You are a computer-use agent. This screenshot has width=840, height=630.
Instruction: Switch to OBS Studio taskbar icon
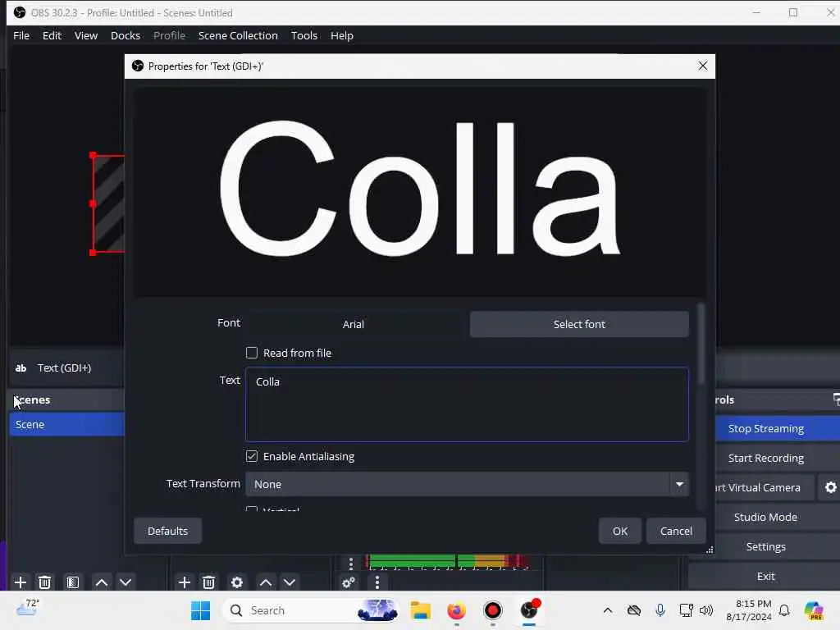[x=529, y=610]
